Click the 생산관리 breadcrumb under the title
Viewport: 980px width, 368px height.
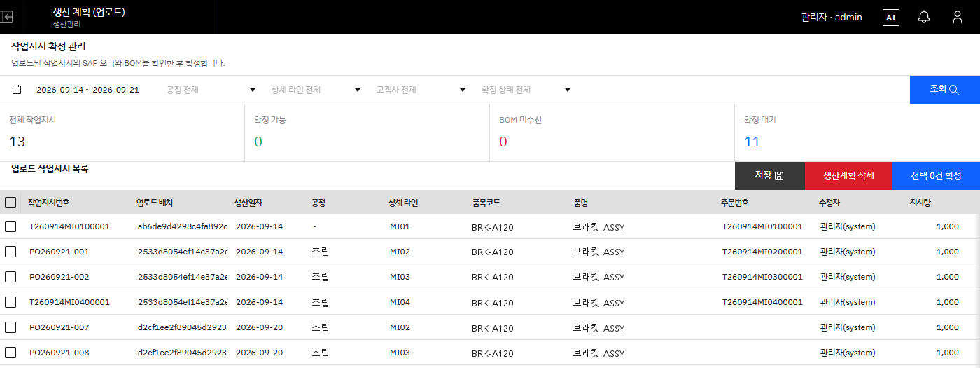[x=66, y=24]
